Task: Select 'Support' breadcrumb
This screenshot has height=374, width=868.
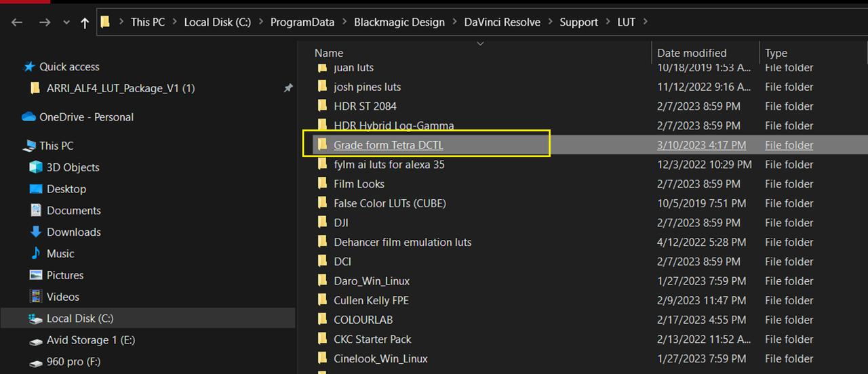Action: click(x=579, y=22)
